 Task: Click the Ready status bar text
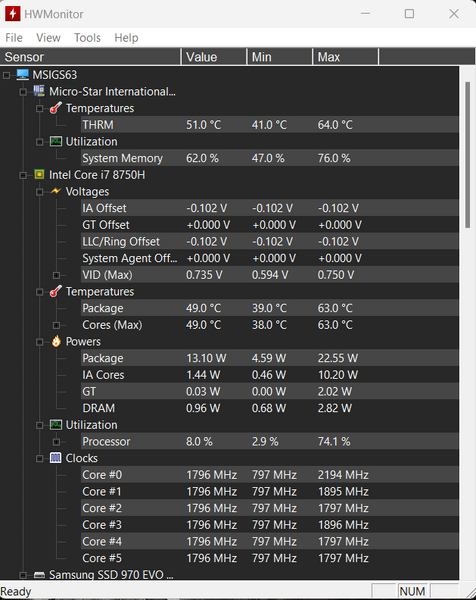pos(16,592)
